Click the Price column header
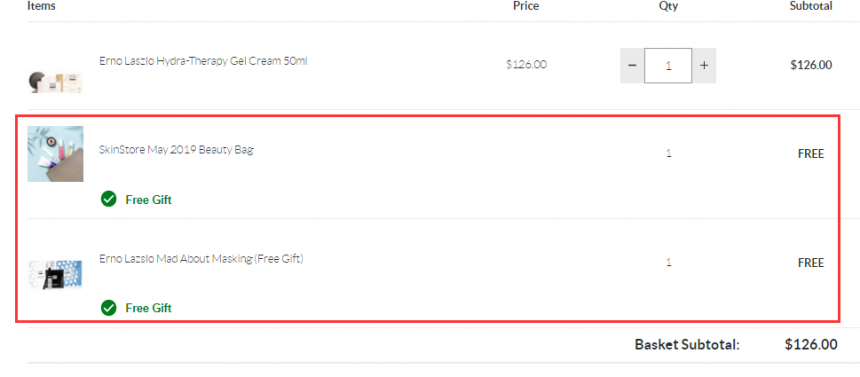Viewport: 860px width, 377px height. coord(526,6)
